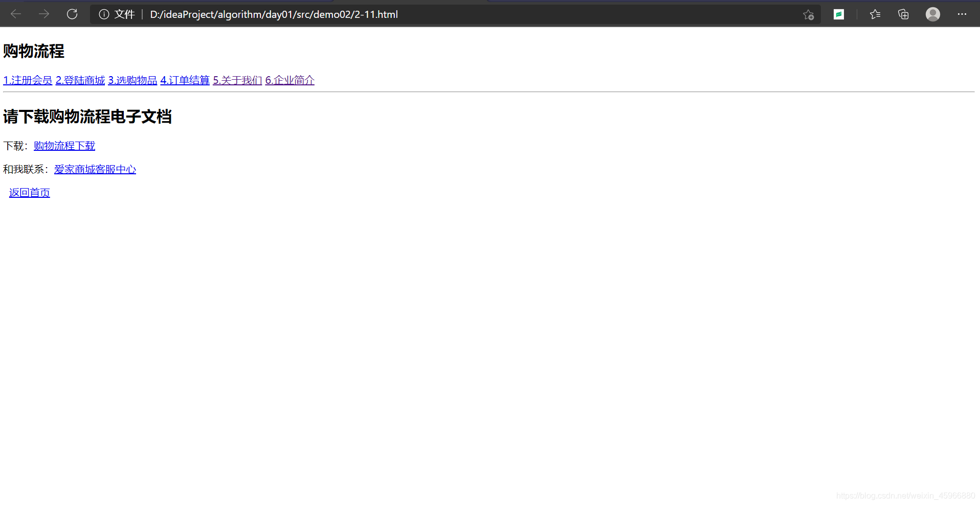The height and width of the screenshot is (505, 980).
Task: Add this page to favorites star icon
Action: coord(808,15)
